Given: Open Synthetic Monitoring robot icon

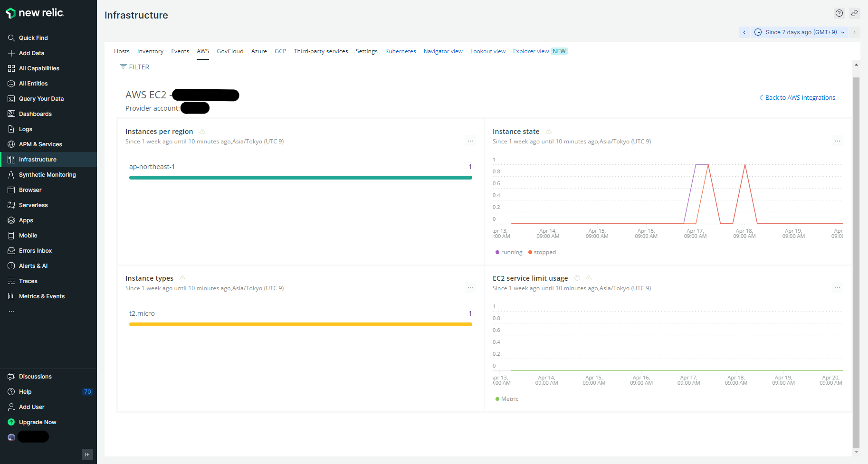Looking at the screenshot, I should pyautogui.click(x=11, y=175).
